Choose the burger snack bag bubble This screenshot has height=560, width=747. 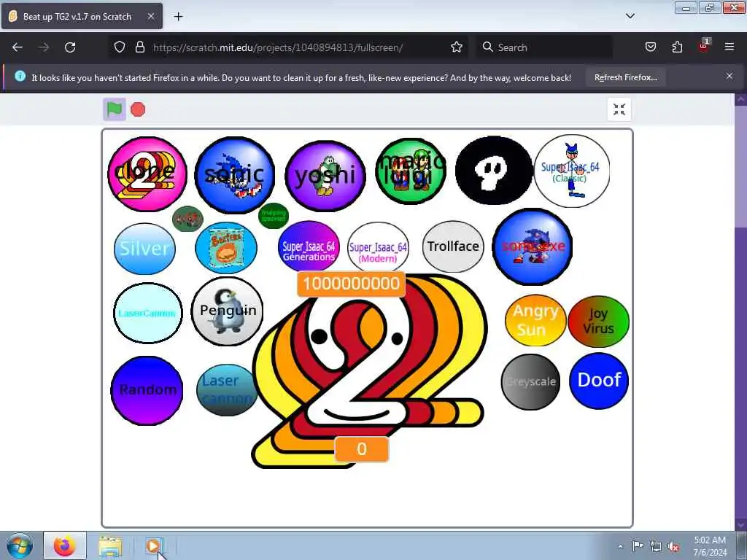226,248
